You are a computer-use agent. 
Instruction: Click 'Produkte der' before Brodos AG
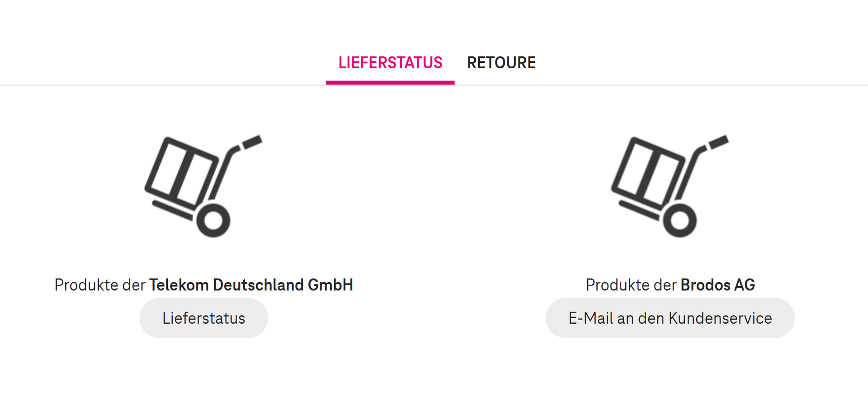pos(631,285)
